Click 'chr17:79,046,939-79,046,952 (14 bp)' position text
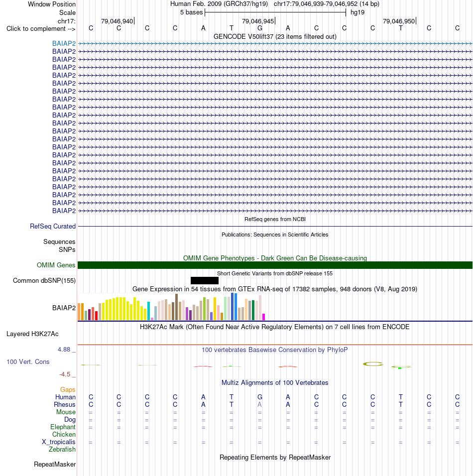 coord(326,4)
